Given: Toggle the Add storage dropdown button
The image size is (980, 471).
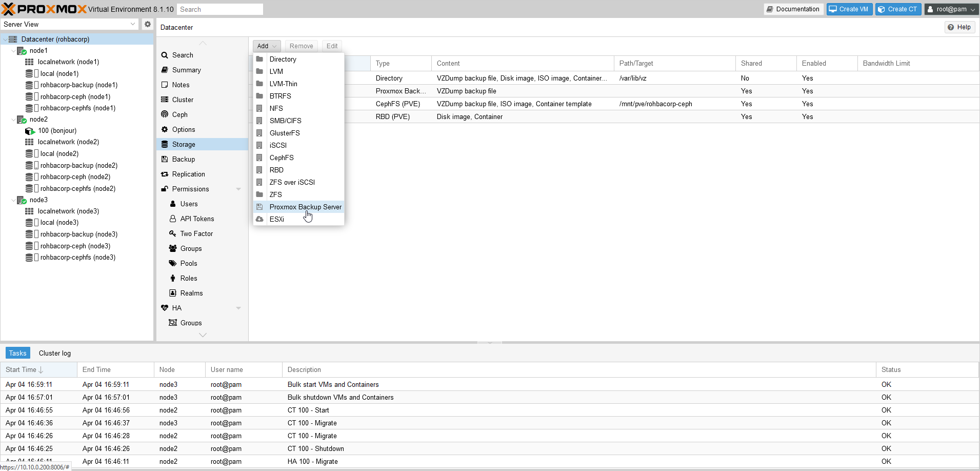Looking at the screenshot, I should 267,46.
